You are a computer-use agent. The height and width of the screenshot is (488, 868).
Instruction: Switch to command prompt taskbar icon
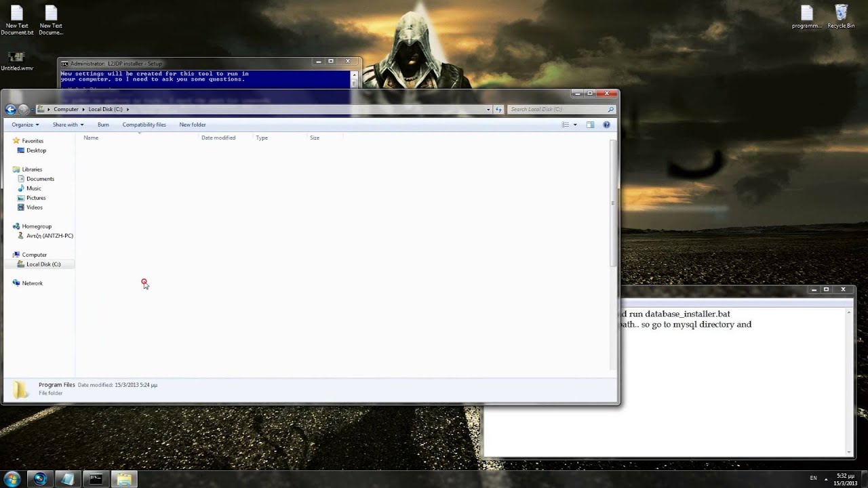[96, 479]
